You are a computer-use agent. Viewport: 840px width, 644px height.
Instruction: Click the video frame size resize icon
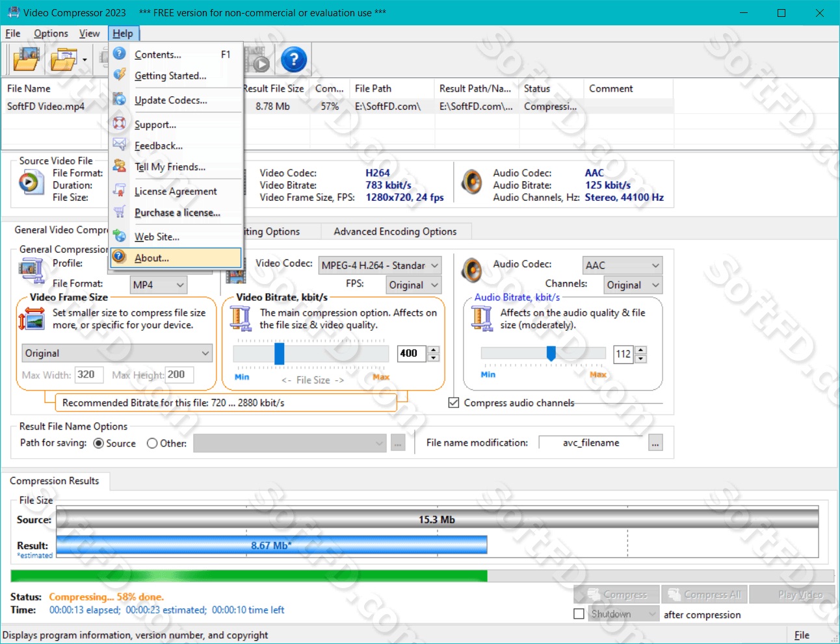[x=31, y=319]
